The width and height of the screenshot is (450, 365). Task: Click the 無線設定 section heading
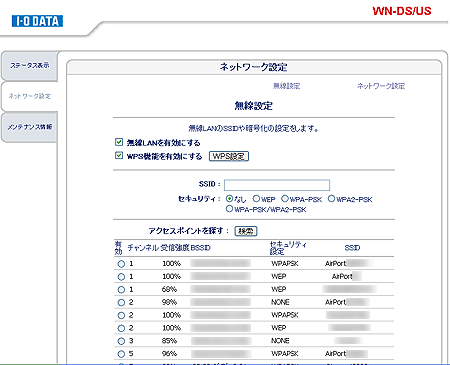tap(254, 106)
